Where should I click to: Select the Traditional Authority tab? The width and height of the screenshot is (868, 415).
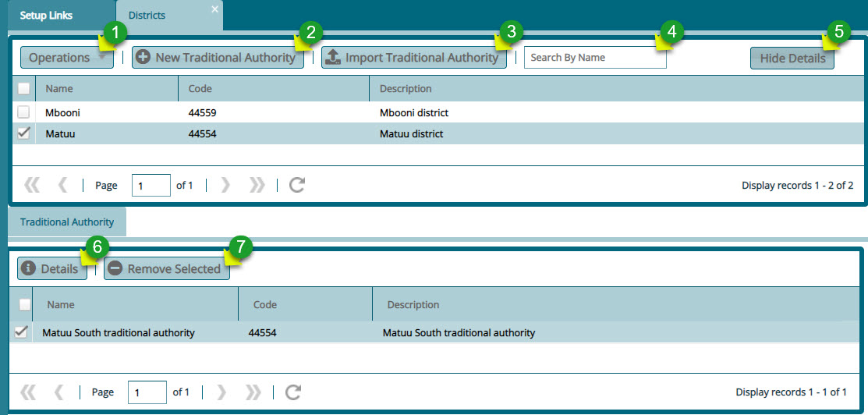coord(67,222)
